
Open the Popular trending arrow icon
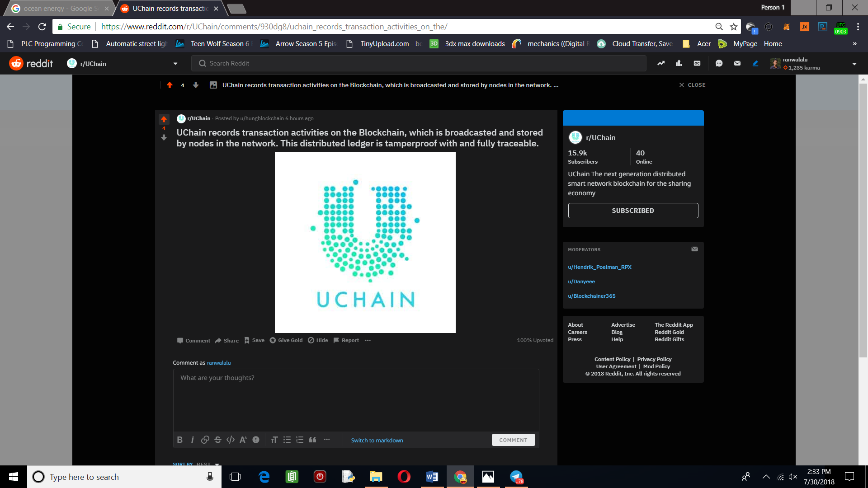pos(661,63)
